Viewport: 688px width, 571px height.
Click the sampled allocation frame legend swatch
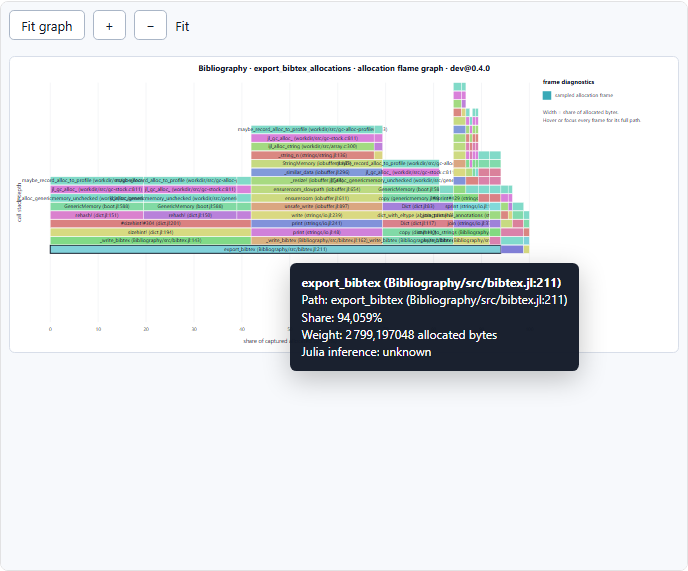pos(547,95)
